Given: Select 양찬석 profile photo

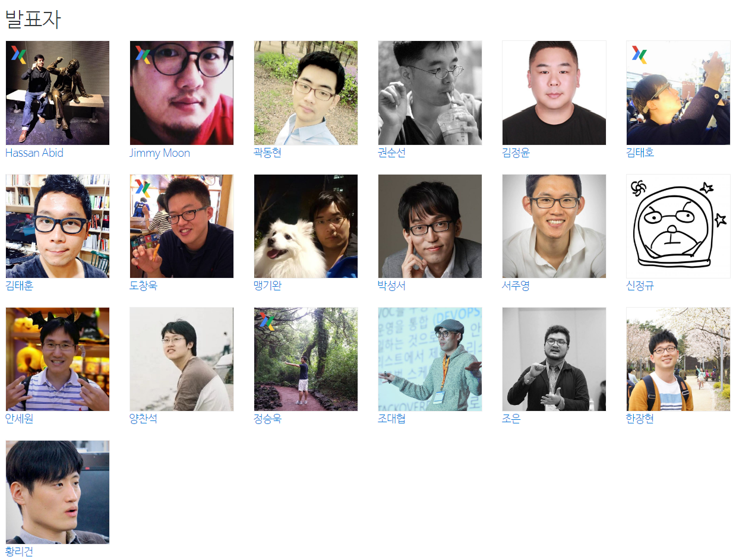Looking at the screenshot, I should point(182,359).
